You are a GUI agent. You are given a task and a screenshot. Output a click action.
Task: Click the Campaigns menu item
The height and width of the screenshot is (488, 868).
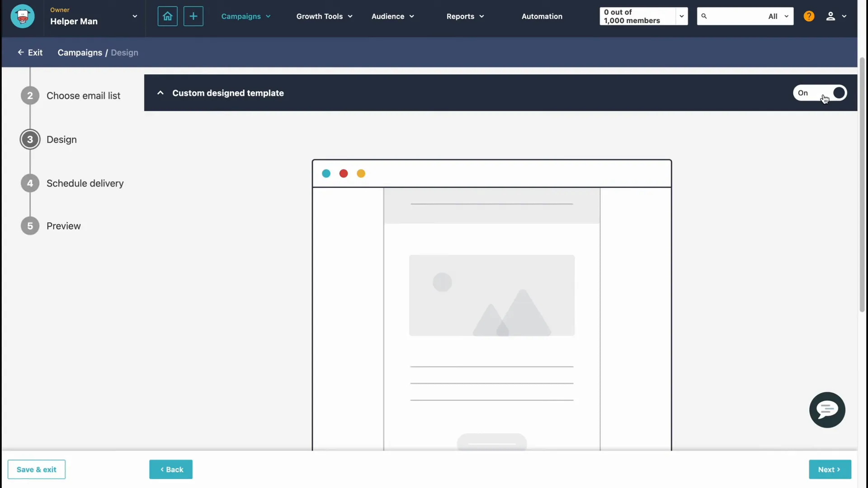coord(241,16)
